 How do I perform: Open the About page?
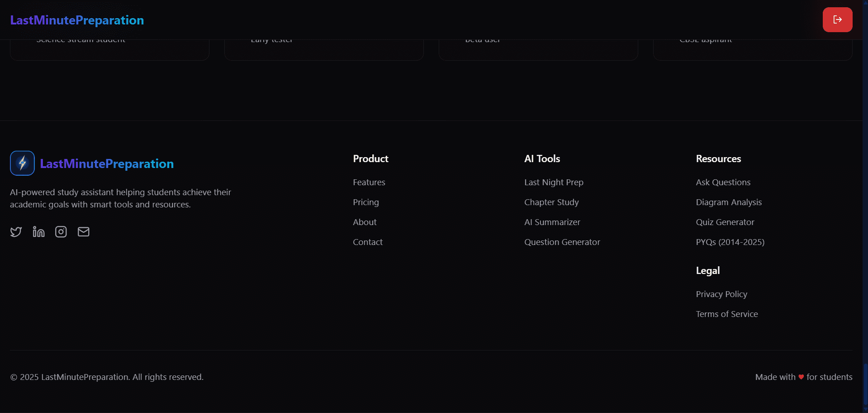365,222
